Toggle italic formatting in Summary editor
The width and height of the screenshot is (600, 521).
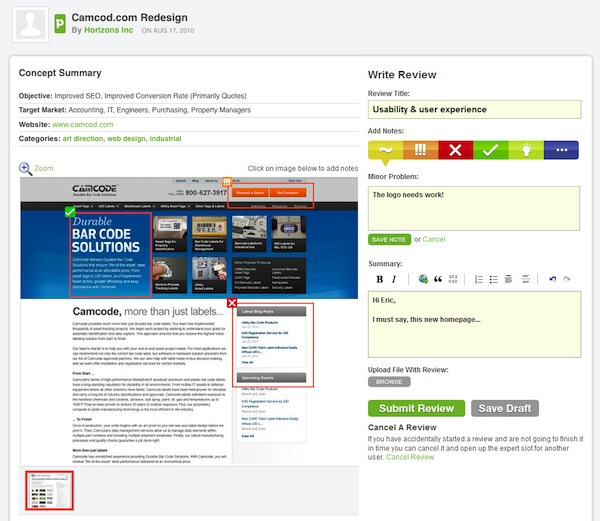394,278
